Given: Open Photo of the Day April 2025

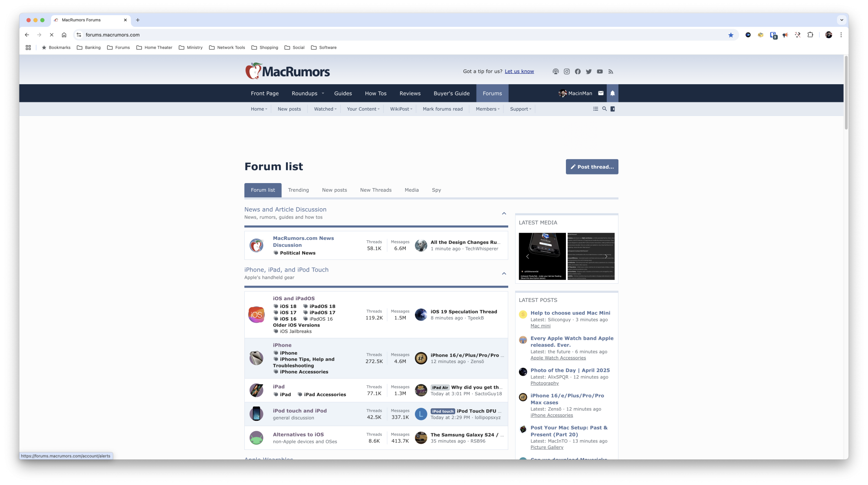Looking at the screenshot, I should (570, 370).
